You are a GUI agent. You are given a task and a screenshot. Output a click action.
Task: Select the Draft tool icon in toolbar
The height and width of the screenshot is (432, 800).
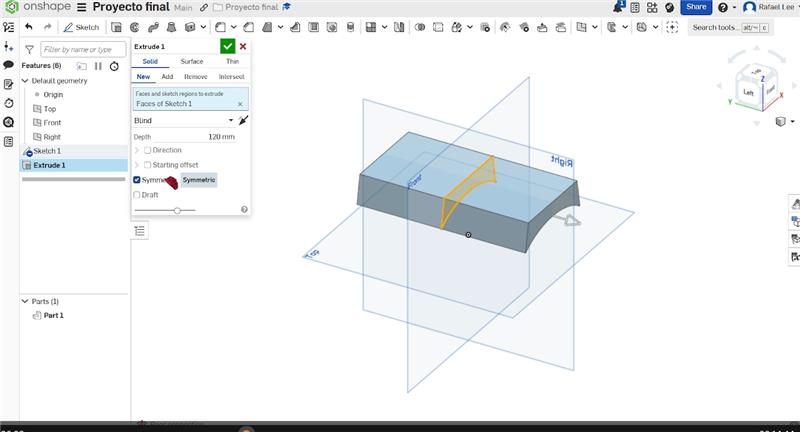click(267, 27)
